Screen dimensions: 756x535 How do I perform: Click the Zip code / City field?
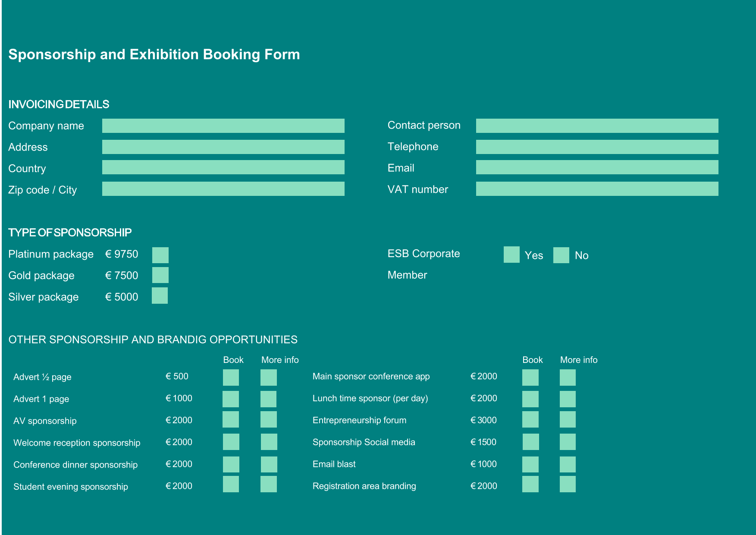tap(223, 189)
